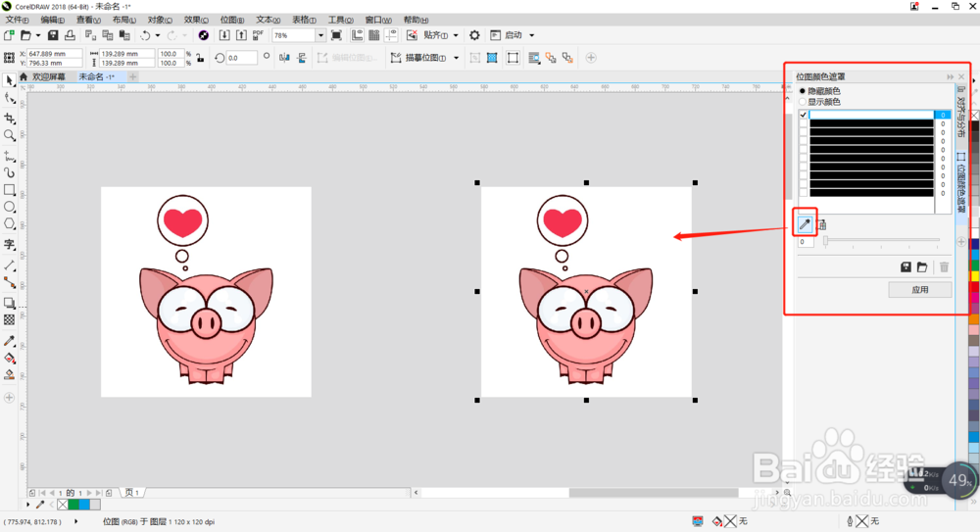Pick the blue document palette swatch
The image size is (980, 532).
coord(84,505)
